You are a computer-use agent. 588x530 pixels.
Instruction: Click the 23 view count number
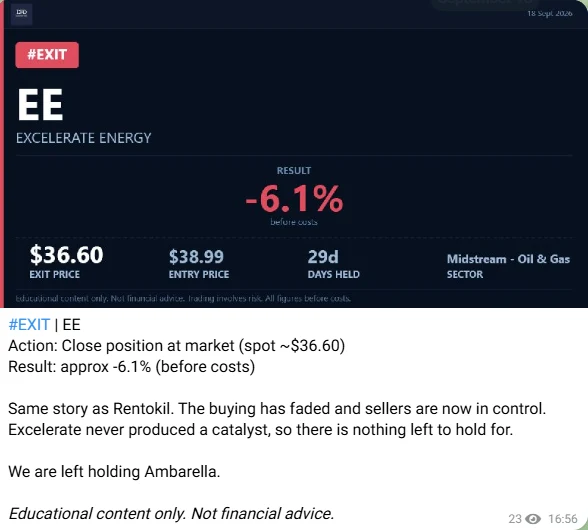pos(515,519)
